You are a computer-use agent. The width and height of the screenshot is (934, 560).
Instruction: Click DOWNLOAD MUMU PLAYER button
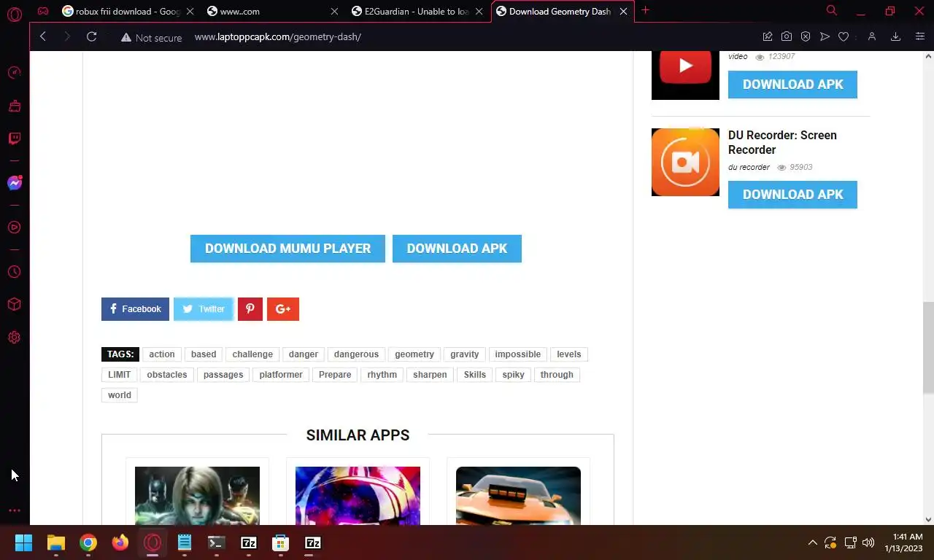pyautogui.click(x=287, y=249)
